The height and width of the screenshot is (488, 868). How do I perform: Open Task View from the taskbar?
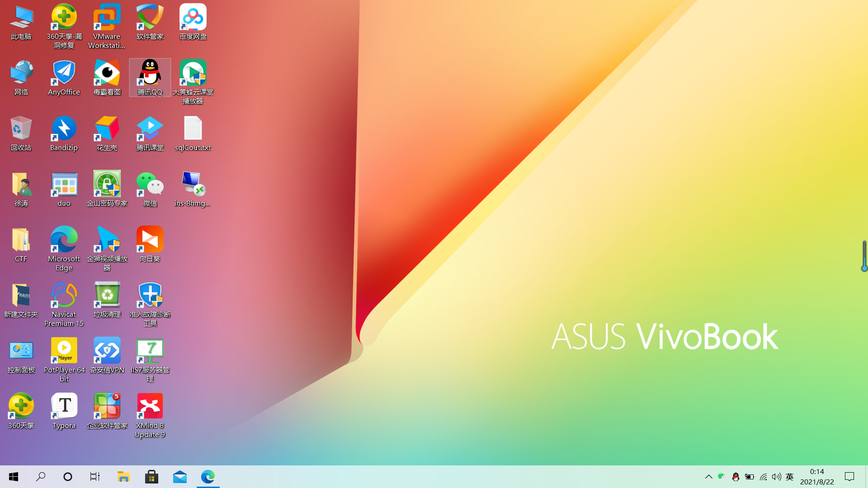pos(95,477)
